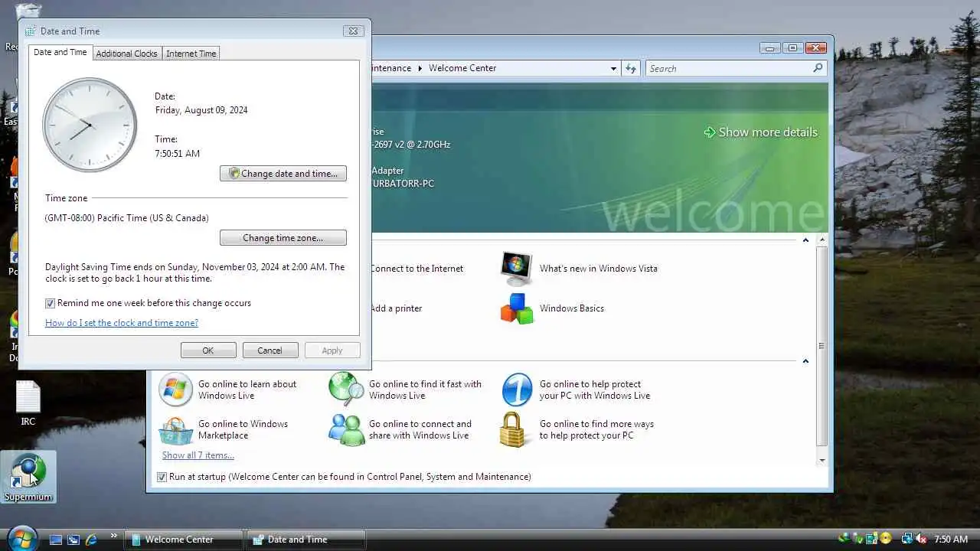Click Change time zone button
The height and width of the screenshot is (551, 980).
[283, 238]
